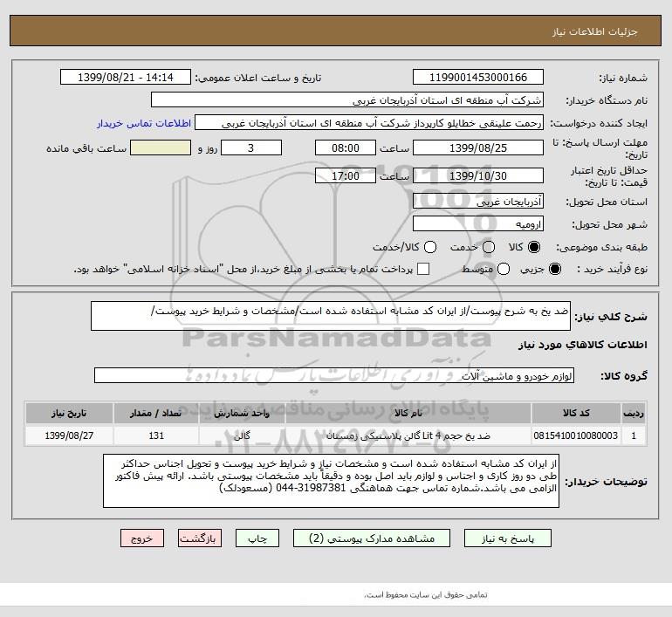Click the توضیحات خریدار notes box

tap(331, 481)
